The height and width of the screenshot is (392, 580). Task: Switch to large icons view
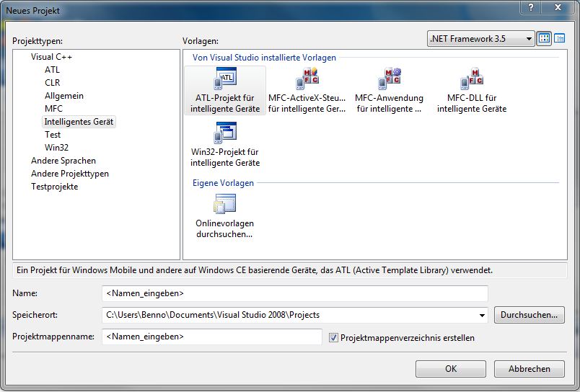tap(544, 38)
